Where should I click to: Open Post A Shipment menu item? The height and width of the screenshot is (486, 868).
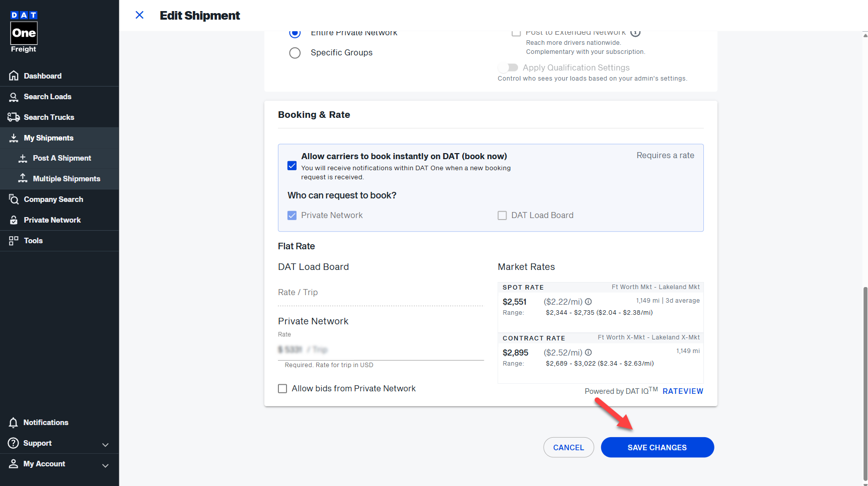pos(62,158)
